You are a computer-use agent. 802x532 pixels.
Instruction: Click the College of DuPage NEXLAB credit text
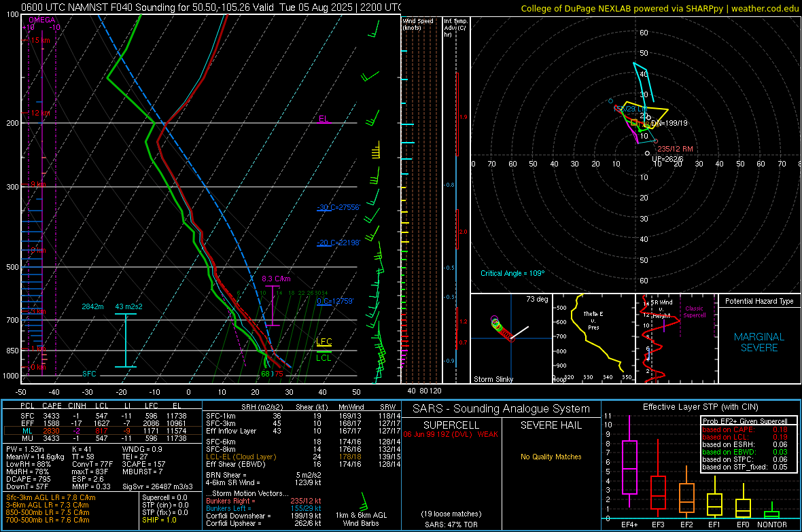[660, 8]
